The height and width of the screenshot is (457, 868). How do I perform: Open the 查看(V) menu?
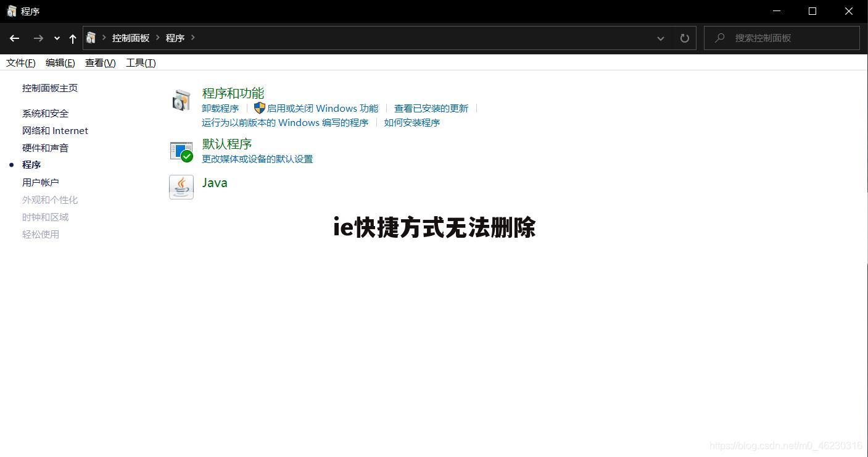click(101, 62)
